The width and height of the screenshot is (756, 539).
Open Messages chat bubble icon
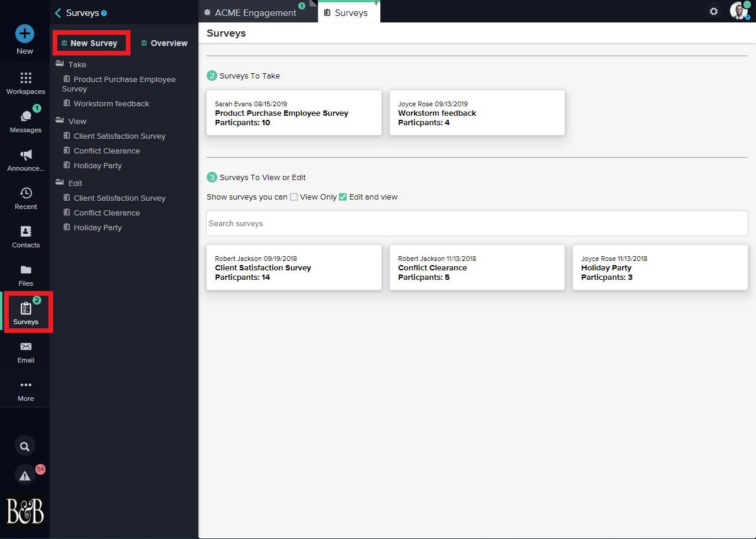click(25, 116)
